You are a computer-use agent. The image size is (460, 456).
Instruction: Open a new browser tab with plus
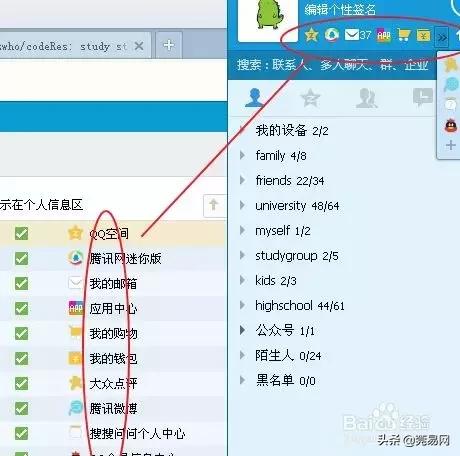pos(169,45)
